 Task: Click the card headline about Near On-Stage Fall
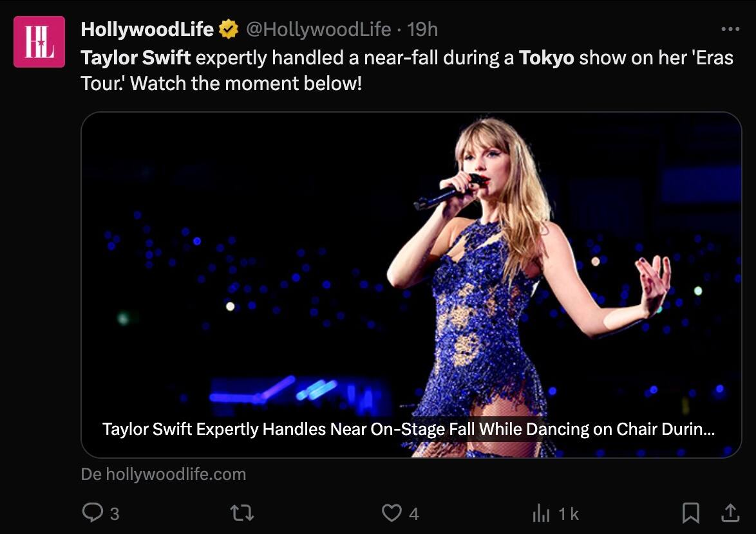(408, 429)
